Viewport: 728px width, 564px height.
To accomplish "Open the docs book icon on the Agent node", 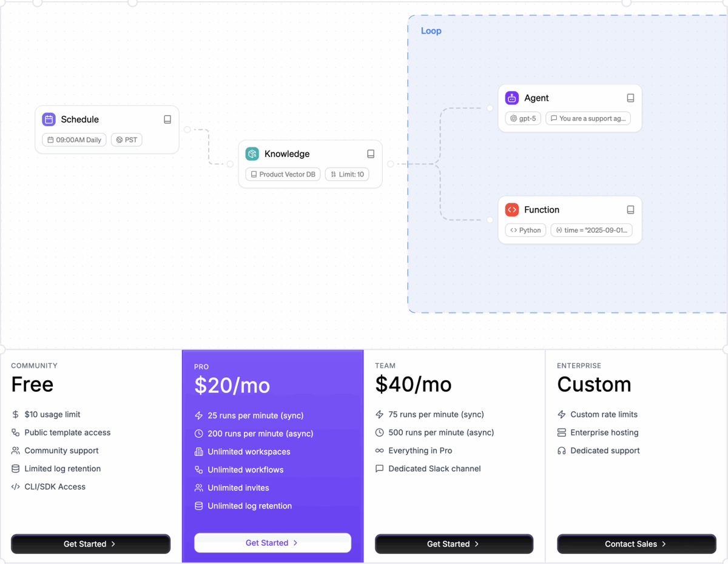I will (x=630, y=98).
